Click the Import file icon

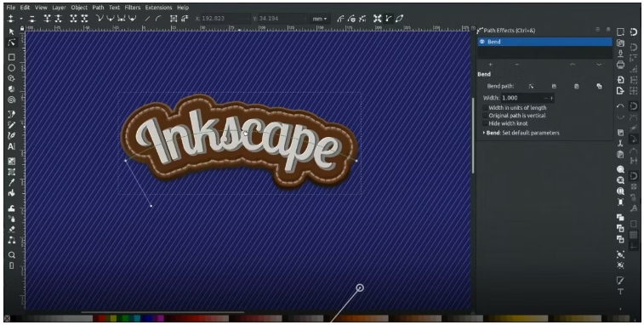click(620, 80)
